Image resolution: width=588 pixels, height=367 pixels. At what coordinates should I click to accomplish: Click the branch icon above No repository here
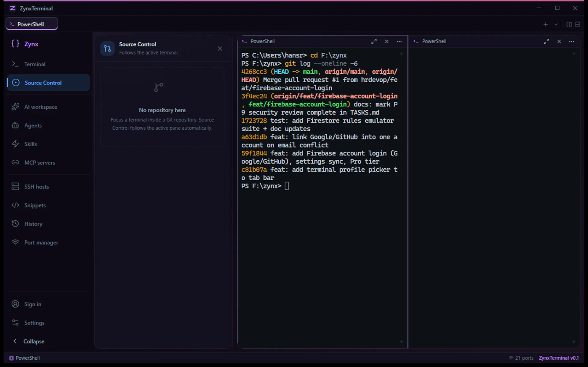click(159, 87)
